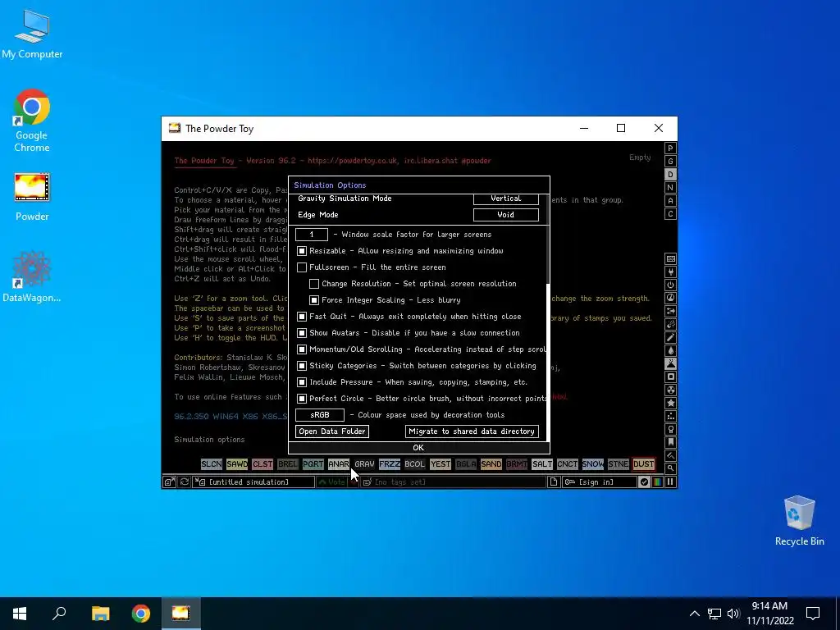Select the SLCN element button

[212, 464]
